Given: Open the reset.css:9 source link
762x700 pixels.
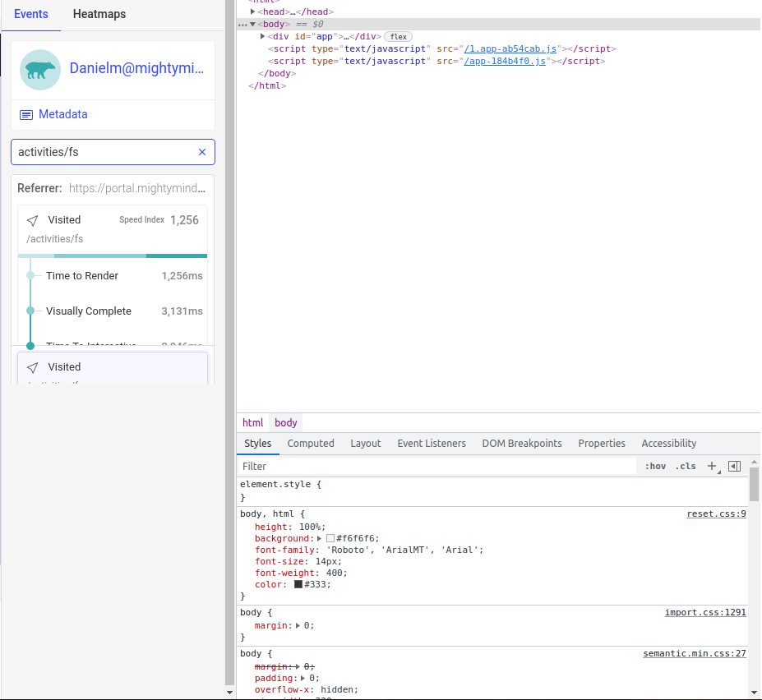Looking at the screenshot, I should (716, 513).
